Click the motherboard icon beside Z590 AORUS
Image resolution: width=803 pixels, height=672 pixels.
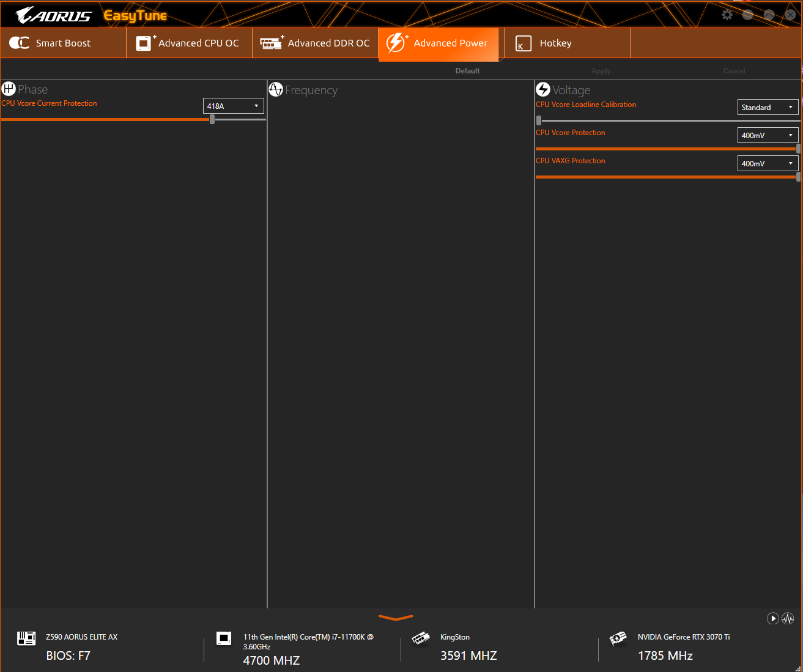pyautogui.click(x=26, y=639)
